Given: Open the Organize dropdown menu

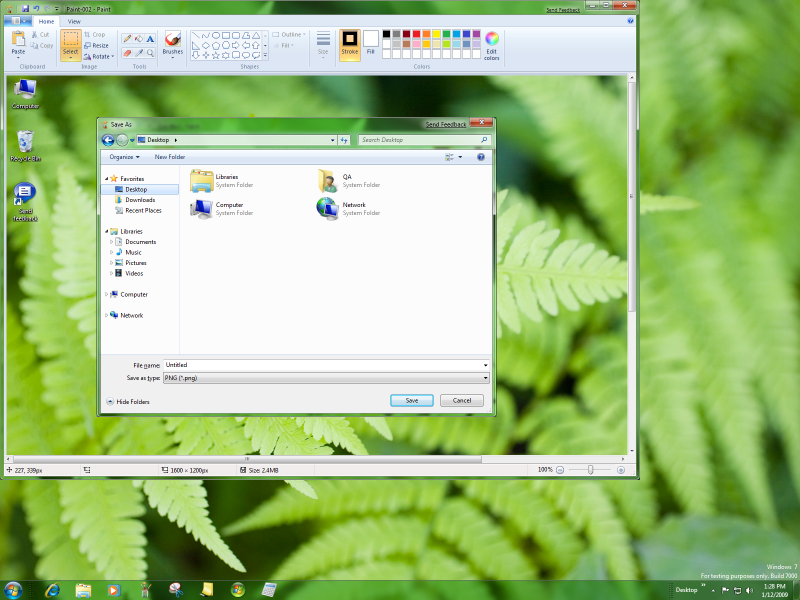Looking at the screenshot, I should pyautogui.click(x=124, y=157).
